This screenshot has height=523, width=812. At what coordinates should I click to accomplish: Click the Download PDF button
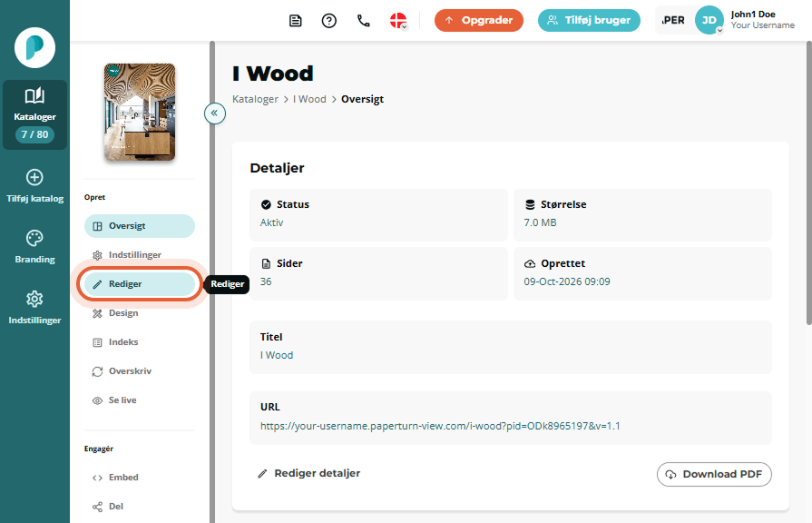tap(714, 474)
